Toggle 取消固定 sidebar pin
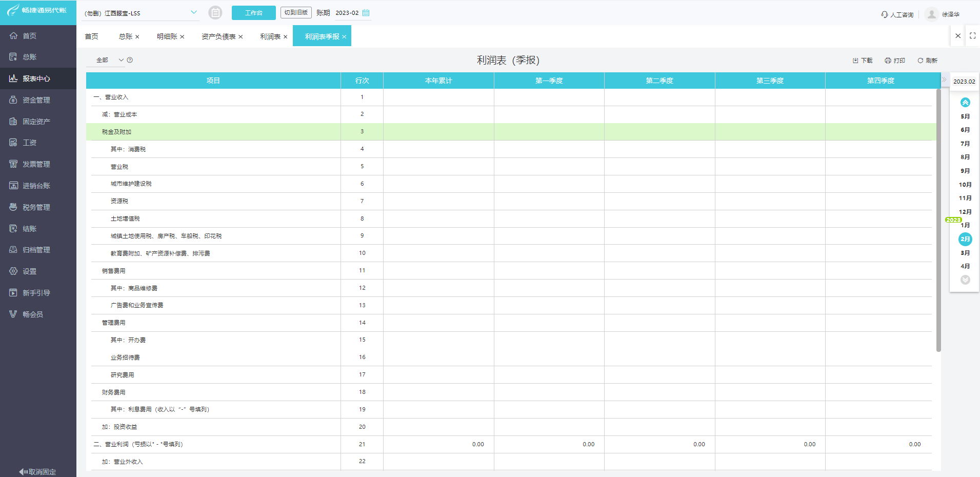Image resolution: width=980 pixels, height=477 pixels. pyautogui.click(x=38, y=471)
